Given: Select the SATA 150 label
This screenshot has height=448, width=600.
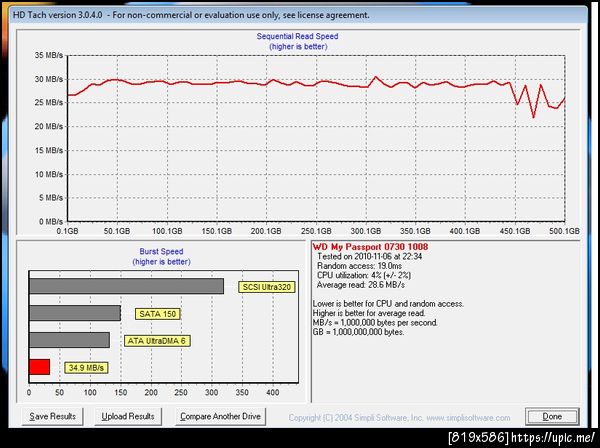Looking at the screenshot, I should tap(158, 314).
